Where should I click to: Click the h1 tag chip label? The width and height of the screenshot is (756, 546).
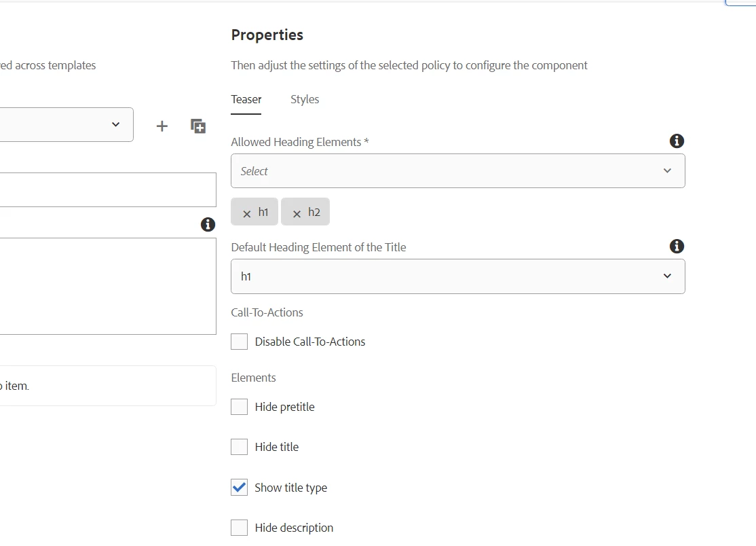(263, 212)
